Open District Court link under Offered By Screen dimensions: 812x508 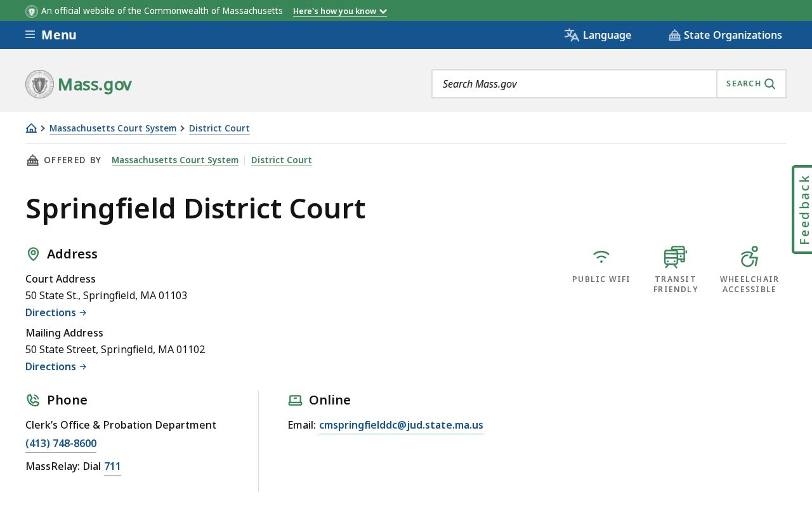(x=282, y=160)
